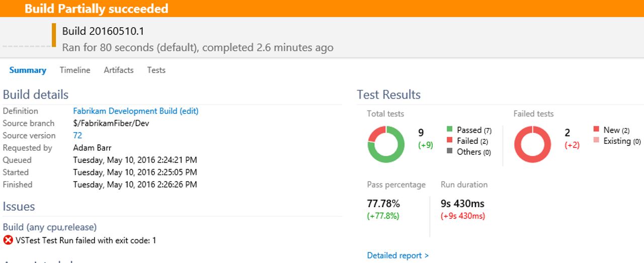Go to the Tests tab
The image size is (644, 263).
click(x=156, y=70)
